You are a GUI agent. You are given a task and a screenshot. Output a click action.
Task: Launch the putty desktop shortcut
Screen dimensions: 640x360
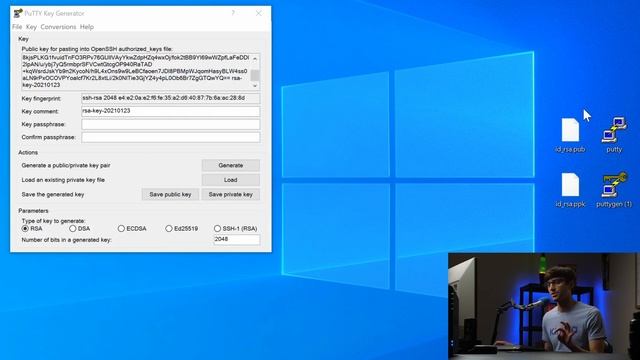point(614,135)
